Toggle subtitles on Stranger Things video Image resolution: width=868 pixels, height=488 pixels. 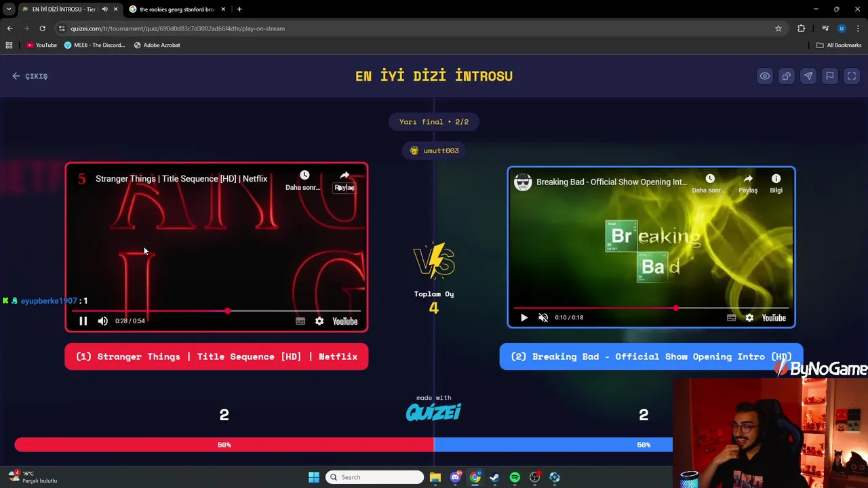point(300,321)
